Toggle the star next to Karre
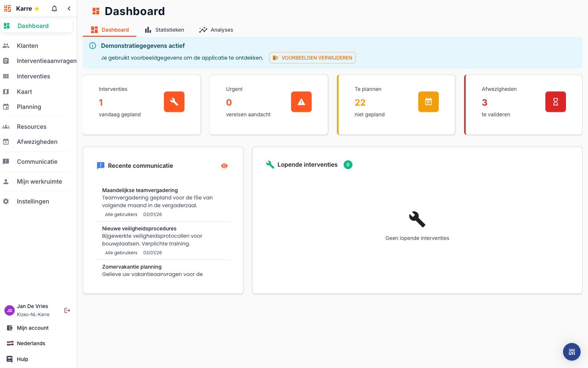588x368 pixels. (x=36, y=8)
